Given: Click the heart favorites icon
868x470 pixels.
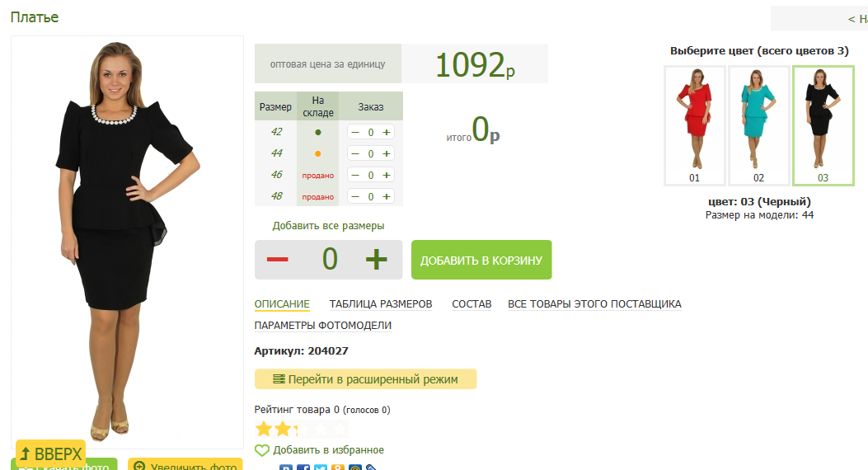Looking at the screenshot, I should pos(262,451).
